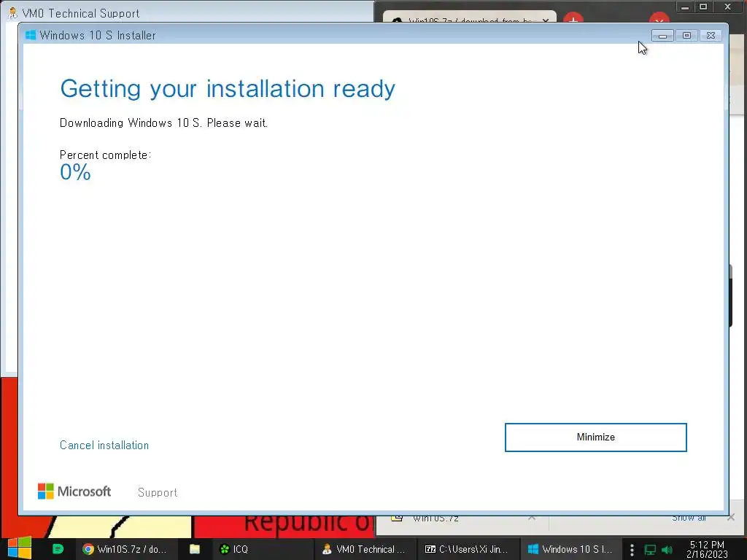Click Getting your installation ready heading
This screenshot has width=747, height=560.
point(228,88)
